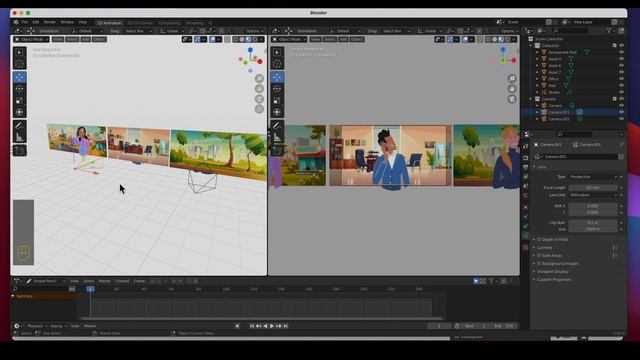Switch to the 2D Animation workspace tab
This screenshot has width=640, height=360.
pyautogui.click(x=109, y=23)
